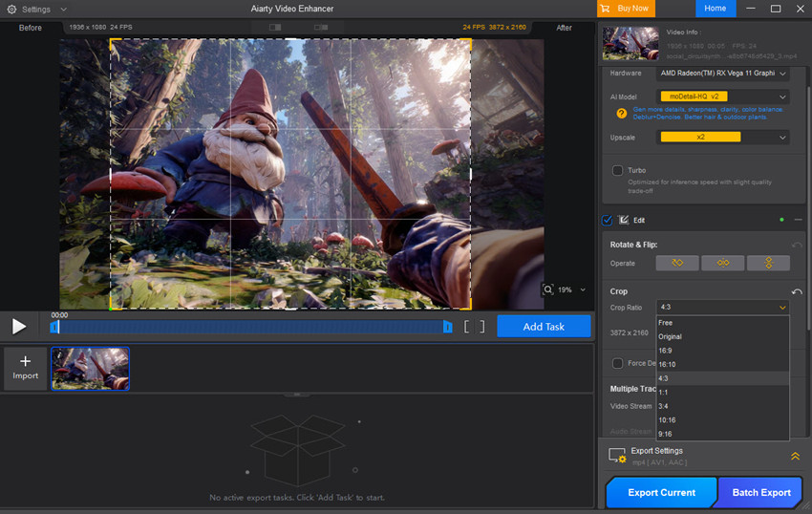This screenshot has width=812, height=514.
Task: Click the left trim handle on timeline
Action: tap(53, 327)
